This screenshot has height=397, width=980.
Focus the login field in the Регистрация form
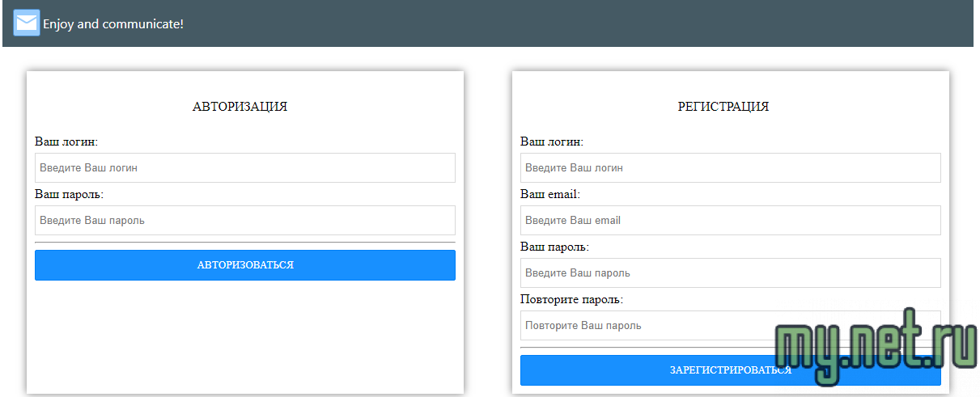point(730,168)
